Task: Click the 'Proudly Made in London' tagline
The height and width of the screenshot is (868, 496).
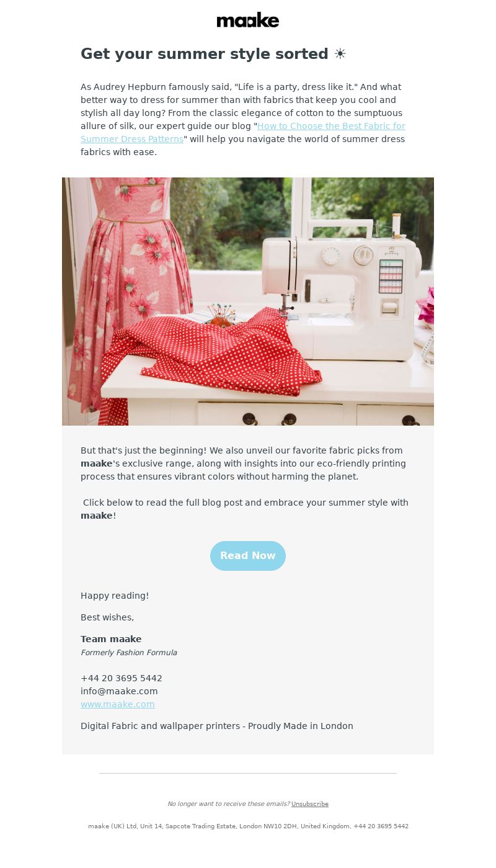Action: 301,726
